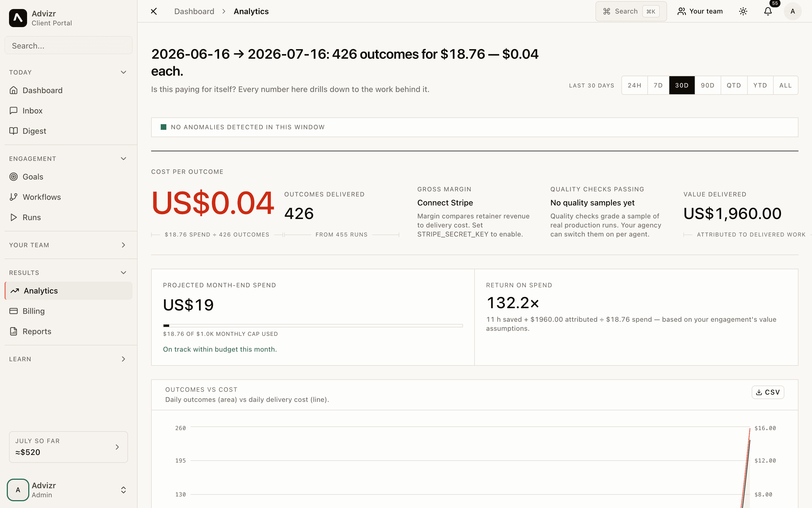Image resolution: width=812 pixels, height=508 pixels.
Task: Select the 7D time range
Action: tap(658, 85)
